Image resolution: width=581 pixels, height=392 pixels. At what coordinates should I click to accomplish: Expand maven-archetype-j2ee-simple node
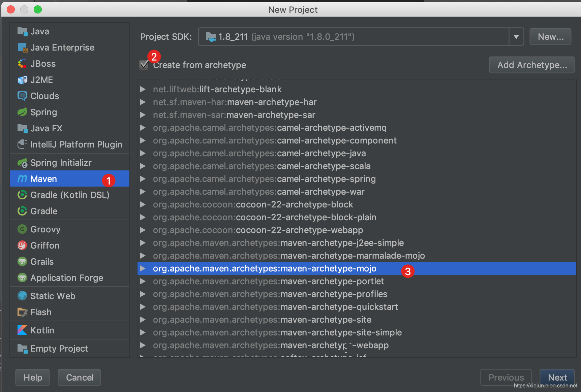(143, 243)
